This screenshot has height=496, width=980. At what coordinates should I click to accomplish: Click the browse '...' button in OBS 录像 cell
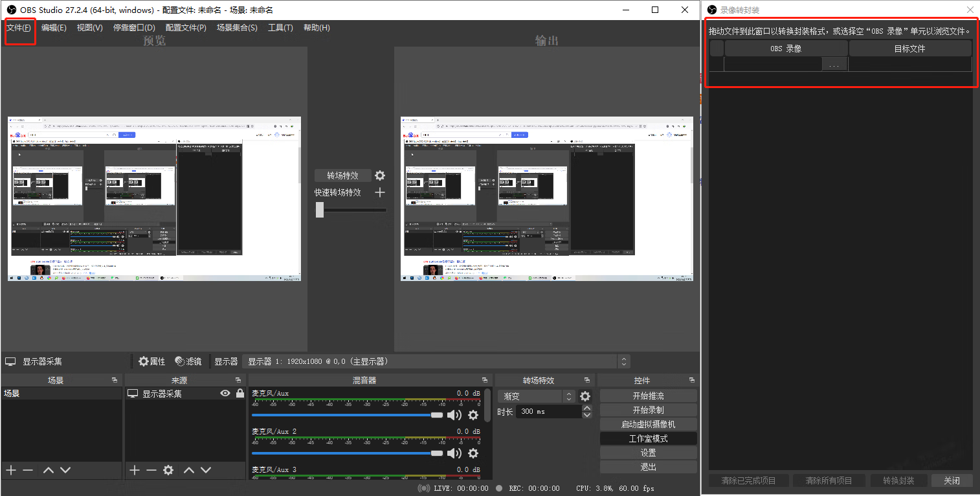click(x=834, y=65)
